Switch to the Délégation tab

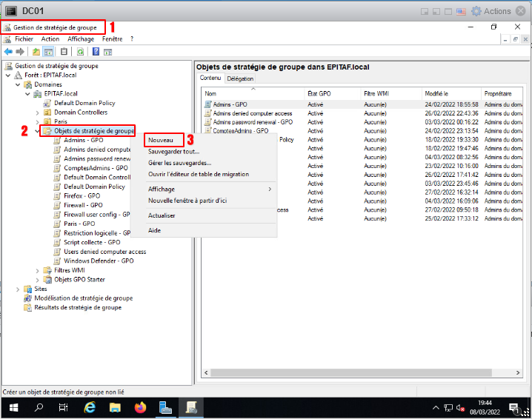click(240, 78)
